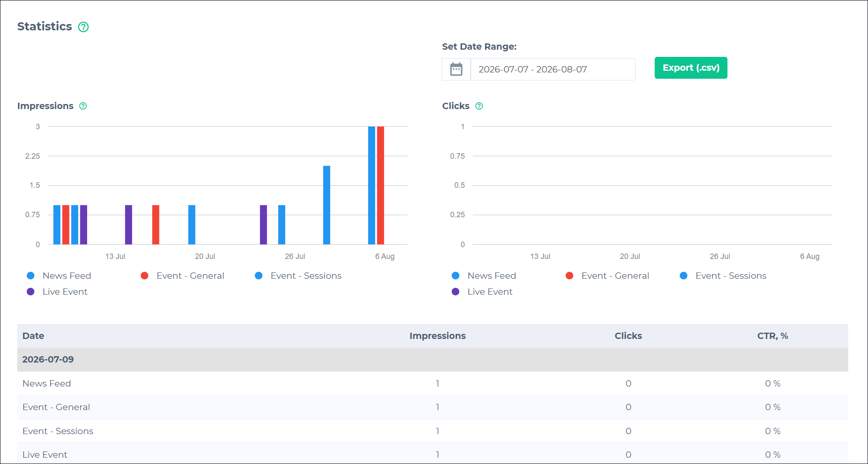Image resolution: width=868 pixels, height=464 pixels.
Task: Click the tallest blue bar at 6 Aug
Action: click(372, 185)
